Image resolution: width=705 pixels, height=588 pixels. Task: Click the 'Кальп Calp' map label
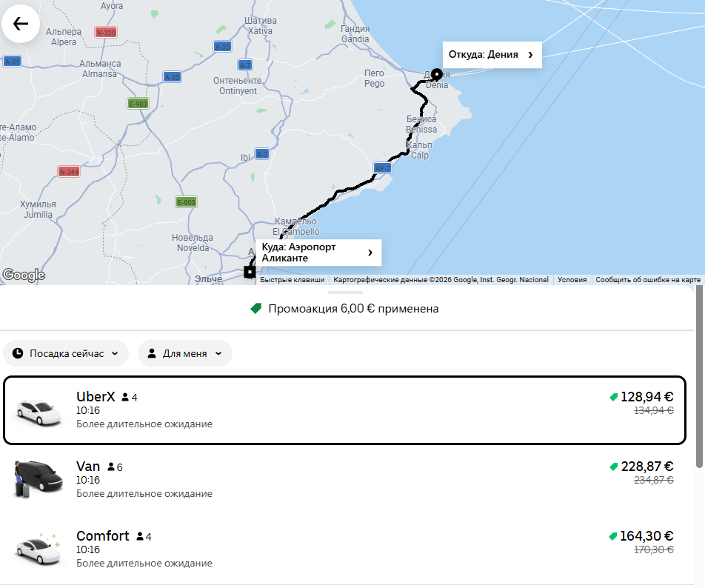tap(419, 150)
